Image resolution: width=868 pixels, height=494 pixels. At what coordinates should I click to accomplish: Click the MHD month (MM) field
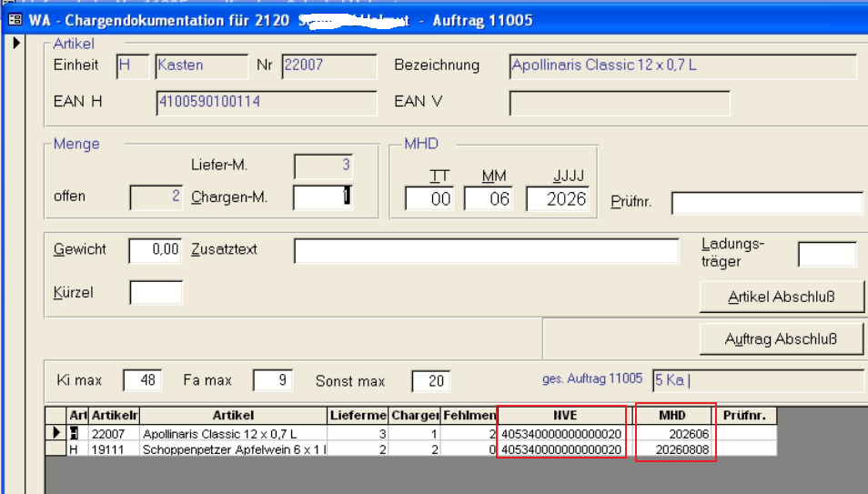pos(490,198)
